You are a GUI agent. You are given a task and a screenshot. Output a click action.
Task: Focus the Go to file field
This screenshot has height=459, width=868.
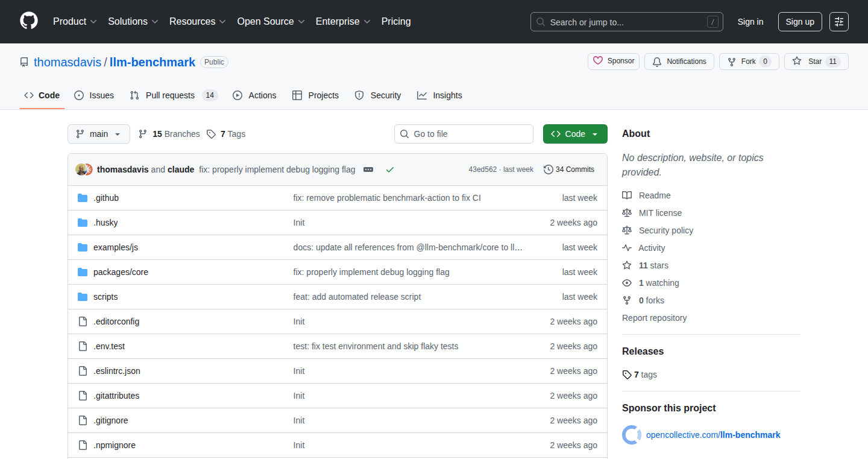(x=464, y=134)
